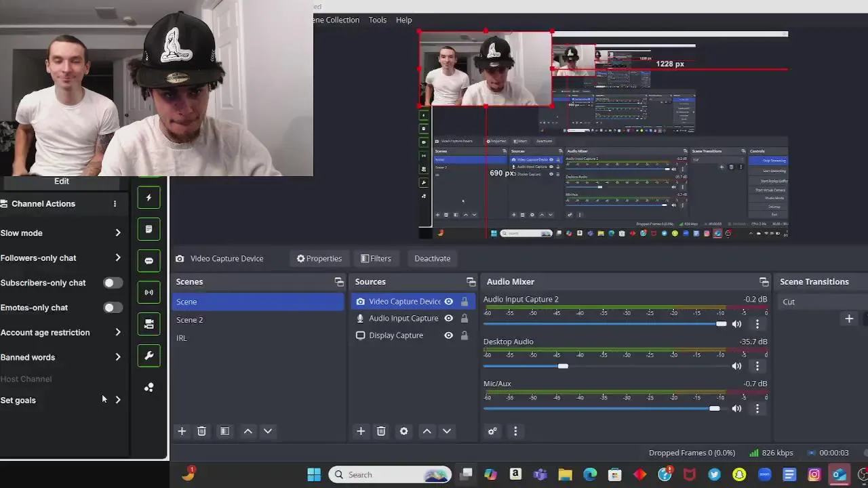Open advanced audio properties gears icon
The image size is (868, 488).
(492, 431)
